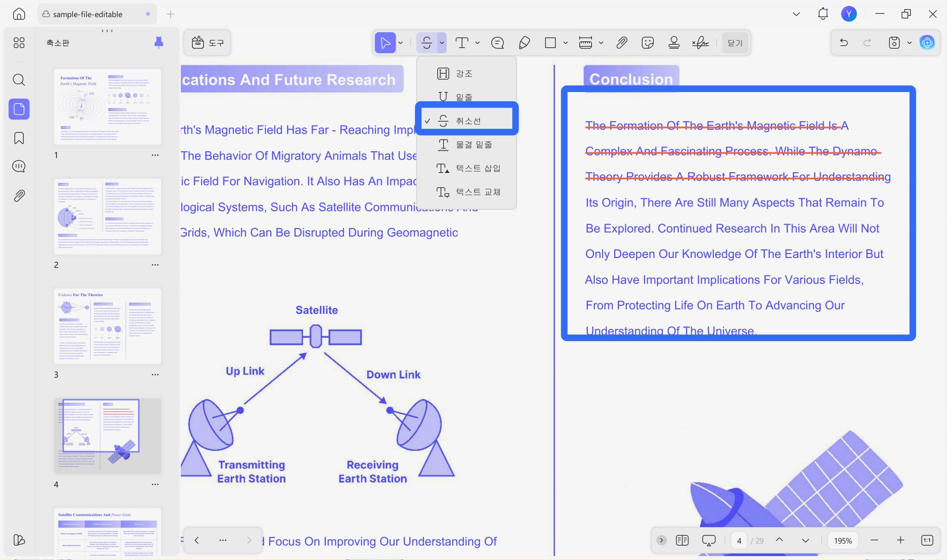The height and width of the screenshot is (560, 947).
Task: Open the comments panel in sidebar
Action: (19, 166)
